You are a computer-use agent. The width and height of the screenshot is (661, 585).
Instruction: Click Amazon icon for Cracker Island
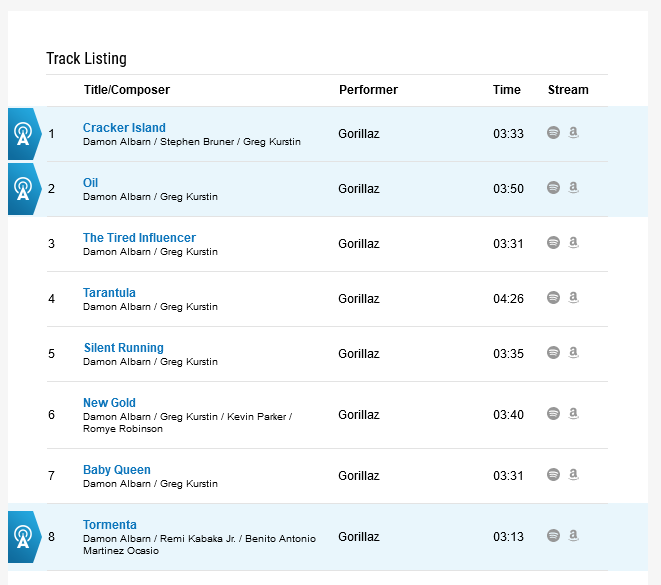click(574, 132)
